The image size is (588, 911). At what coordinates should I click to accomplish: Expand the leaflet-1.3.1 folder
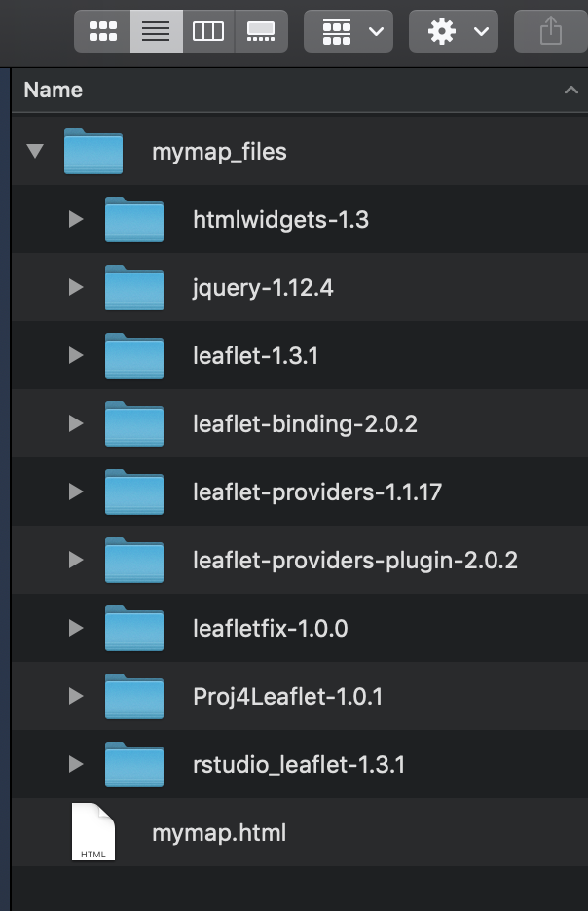pyautogui.click(x=76, y=355)
